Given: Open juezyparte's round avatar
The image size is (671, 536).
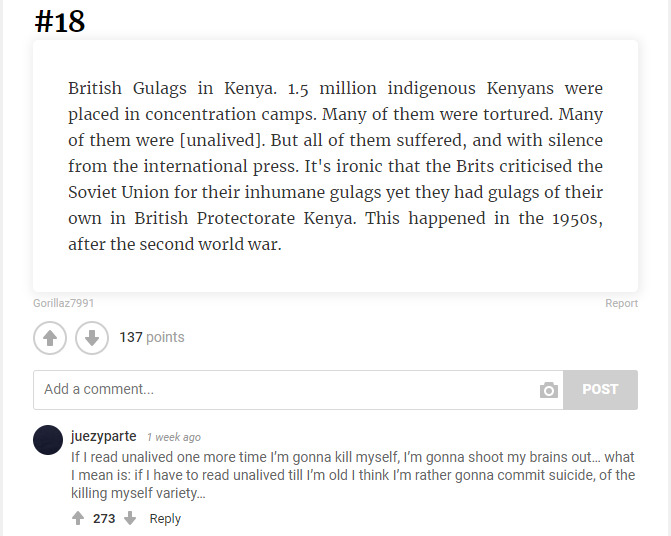Looking at the screenshot, I should coord(48,440).
